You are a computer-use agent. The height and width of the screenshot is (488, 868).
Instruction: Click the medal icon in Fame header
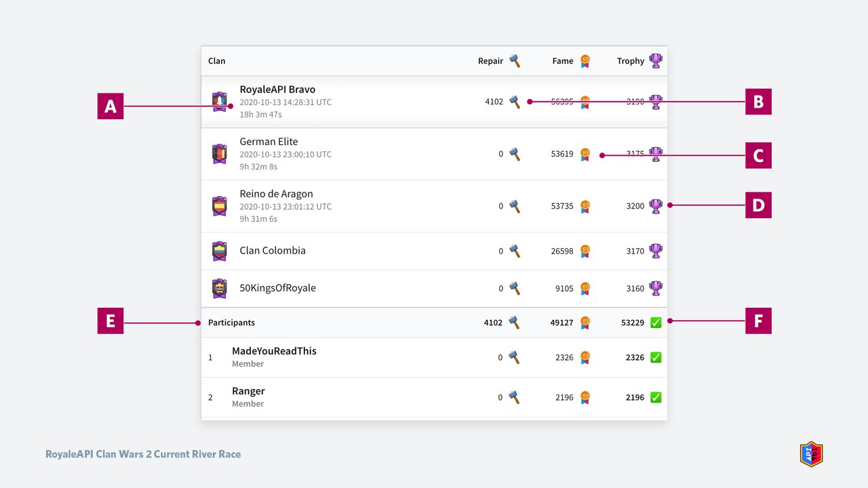pyautogui.click(x=585, y=60)
